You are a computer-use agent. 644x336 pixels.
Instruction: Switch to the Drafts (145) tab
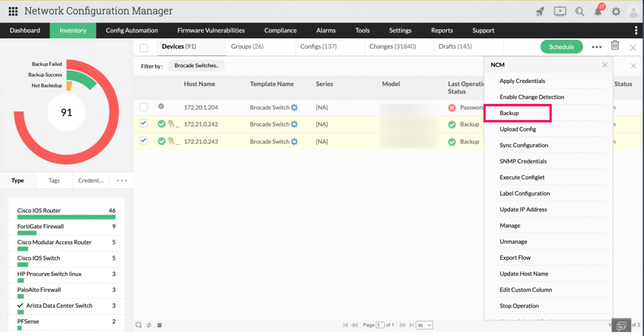click(455, 47)
